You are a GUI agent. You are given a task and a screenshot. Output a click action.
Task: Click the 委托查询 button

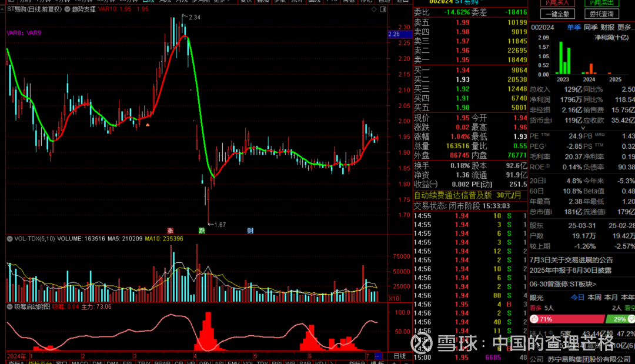click(601, 14)
